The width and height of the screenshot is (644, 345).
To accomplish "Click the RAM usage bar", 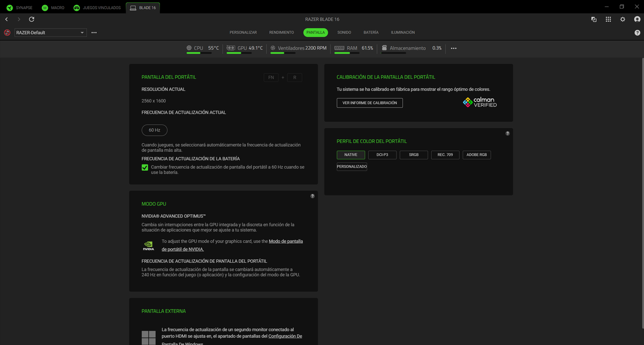I will [x=346, y=53].
